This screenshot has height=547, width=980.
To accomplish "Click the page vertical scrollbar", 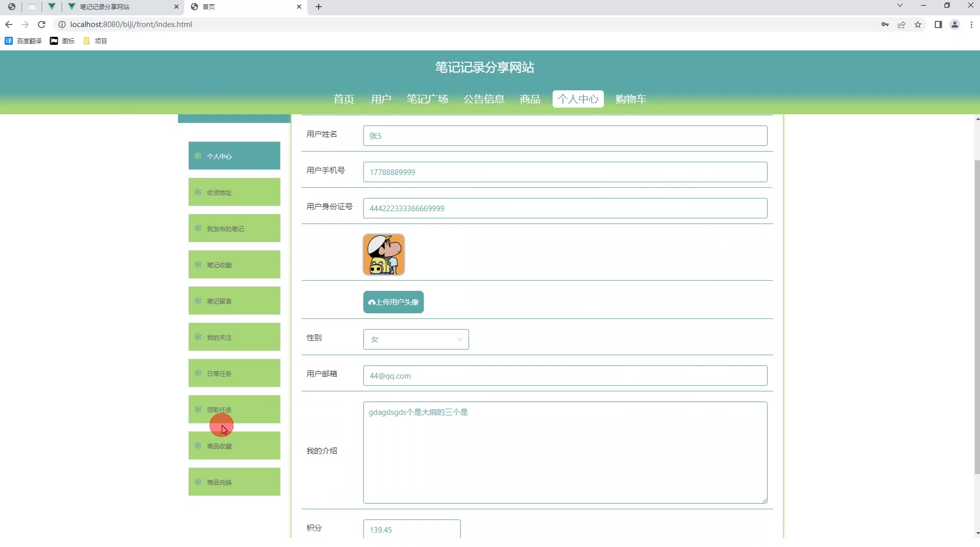I will 977,316.
